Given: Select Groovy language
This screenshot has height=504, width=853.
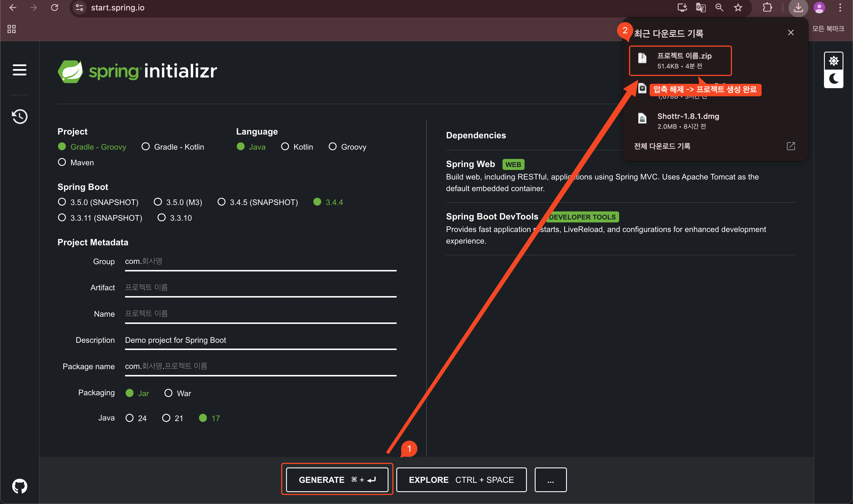Looking at the screenshot, I should pos(348,147).
